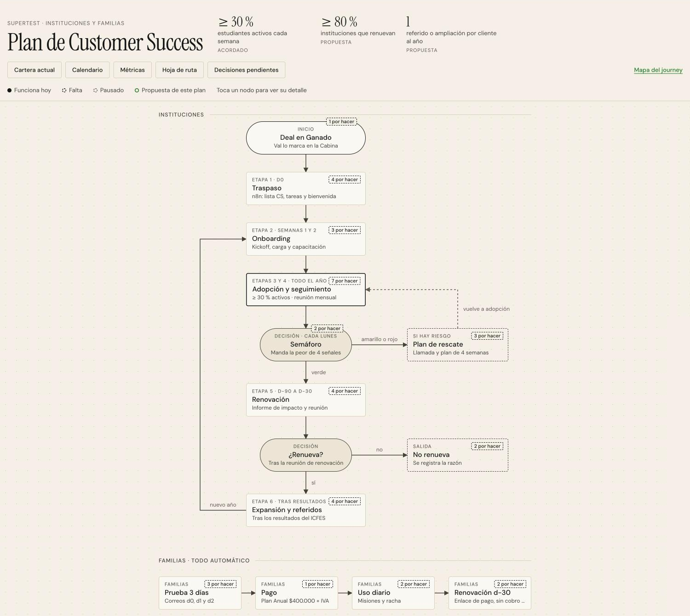Click the 'INSTITUCIONES' section heading
The width and height of the screenshot is (690, 616).
(181, 114)
